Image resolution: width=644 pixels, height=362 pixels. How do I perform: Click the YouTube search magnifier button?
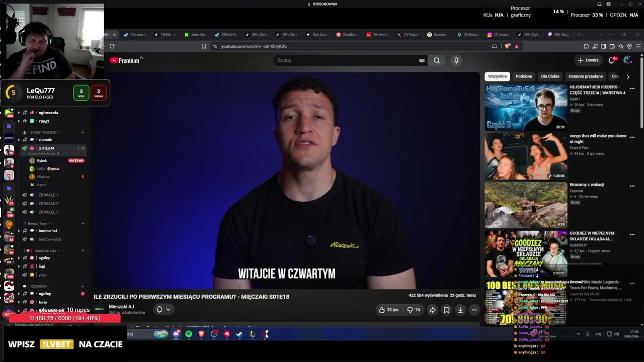click(x=437, y=60)
